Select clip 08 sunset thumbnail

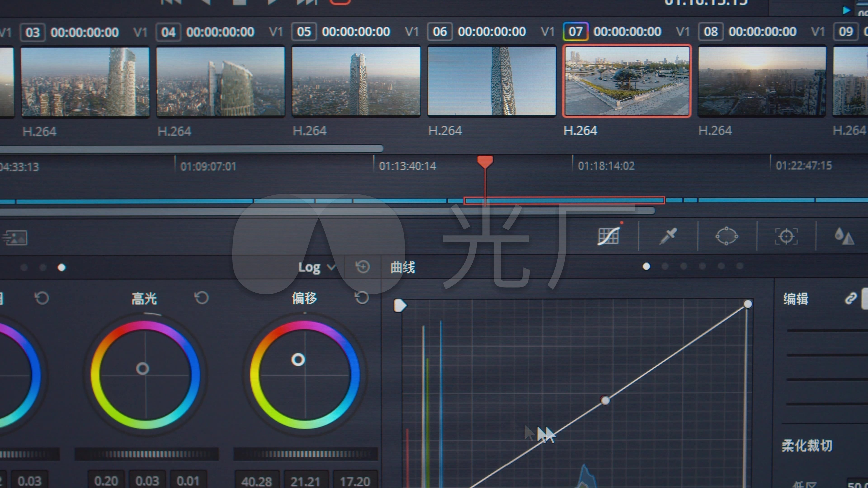tap(762, 81)
